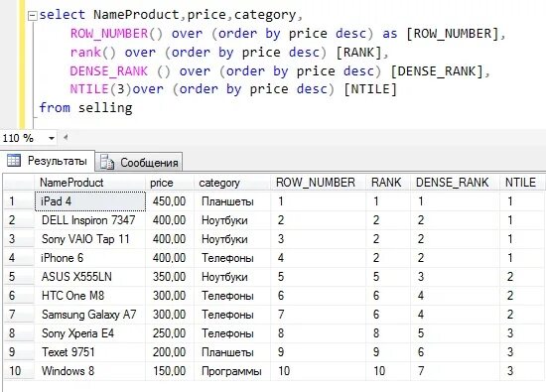Place cursor on 'from selling' line

pos(85,108)
